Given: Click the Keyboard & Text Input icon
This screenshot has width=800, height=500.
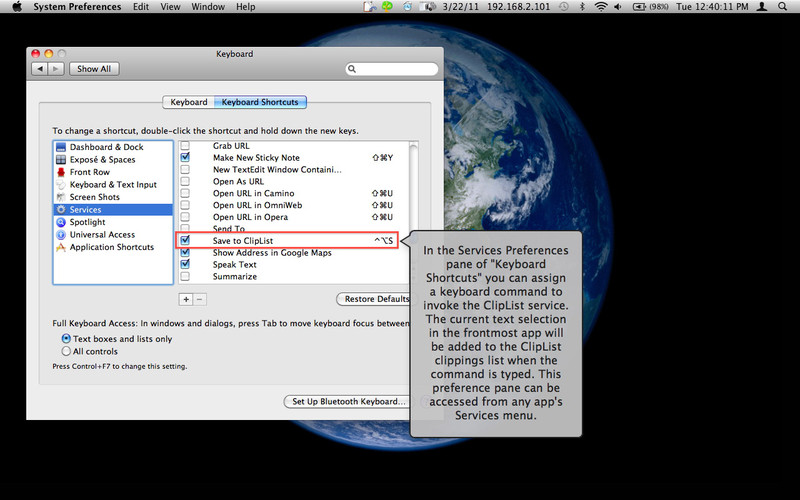Looking at the screenshot, I should [x=61, y=185].
